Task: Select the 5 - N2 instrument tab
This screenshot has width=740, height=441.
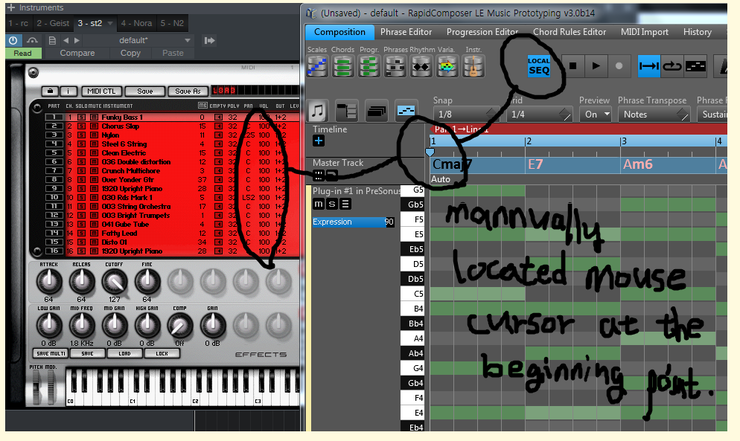Action: tap(172, 23)
